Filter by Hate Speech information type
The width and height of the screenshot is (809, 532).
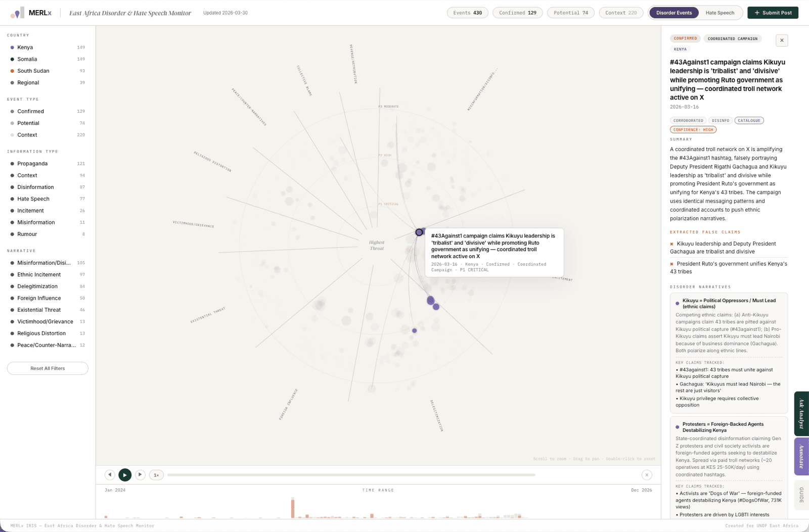pos(48,199)
